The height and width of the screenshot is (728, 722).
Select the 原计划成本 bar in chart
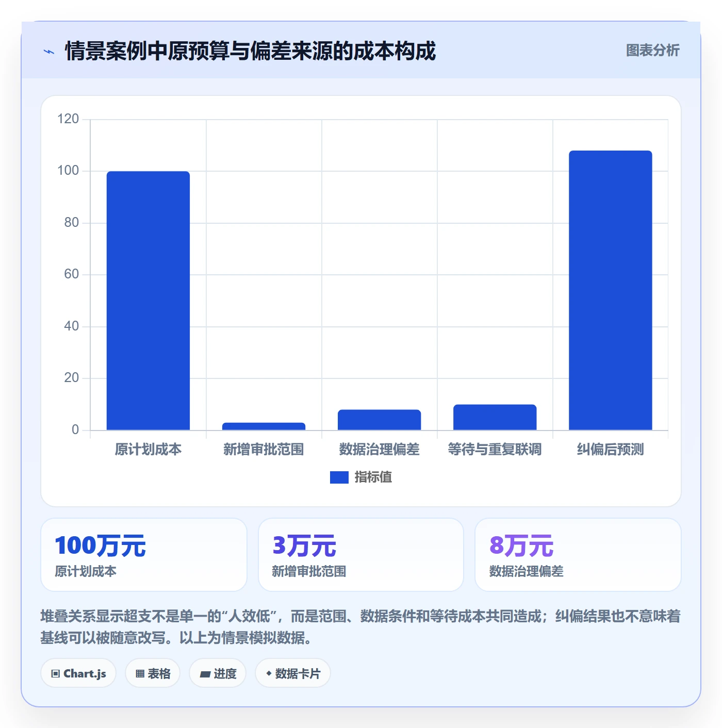pyautogui.click(x=148, y=301)
